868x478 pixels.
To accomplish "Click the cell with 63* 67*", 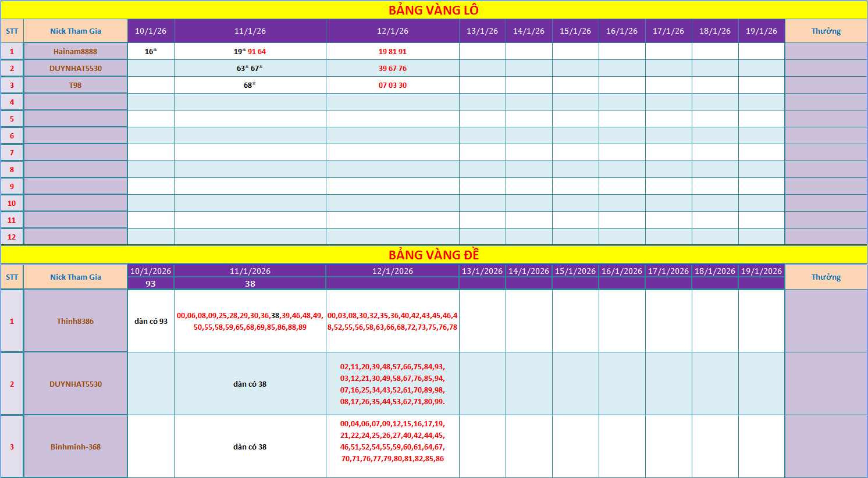I will (x=250, y=68).
